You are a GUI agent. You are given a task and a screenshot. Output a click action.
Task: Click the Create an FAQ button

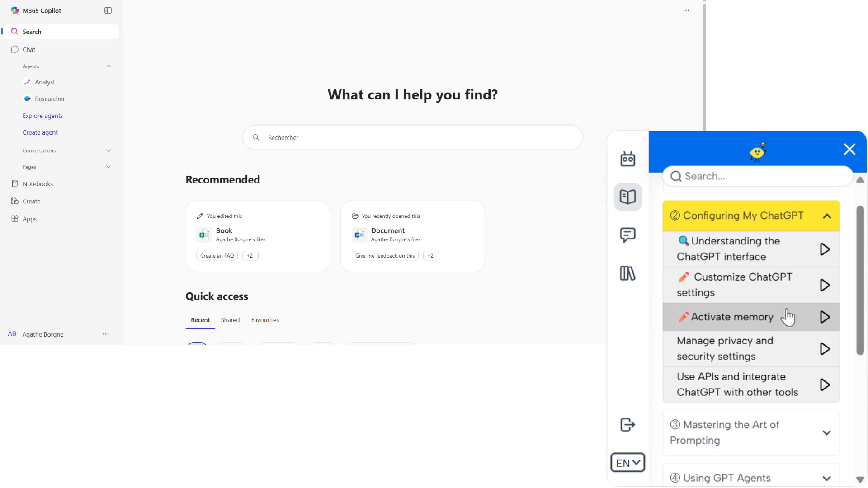[x=217, y=256]
